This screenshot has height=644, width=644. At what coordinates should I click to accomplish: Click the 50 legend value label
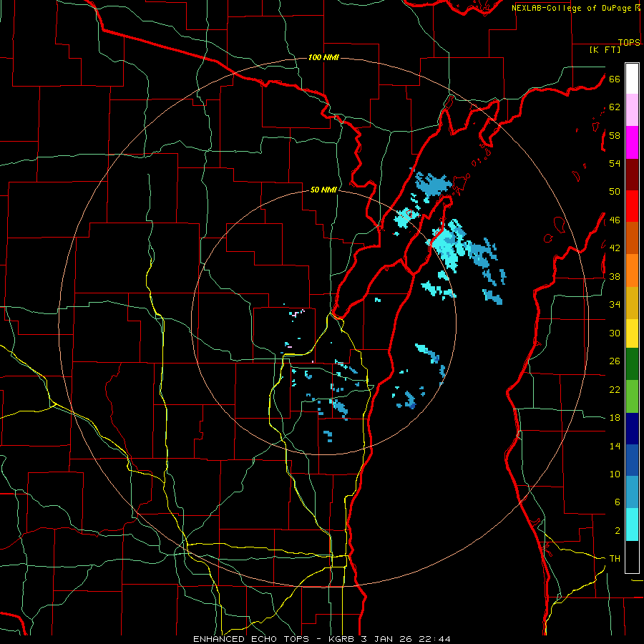click(x=615, y=192)
